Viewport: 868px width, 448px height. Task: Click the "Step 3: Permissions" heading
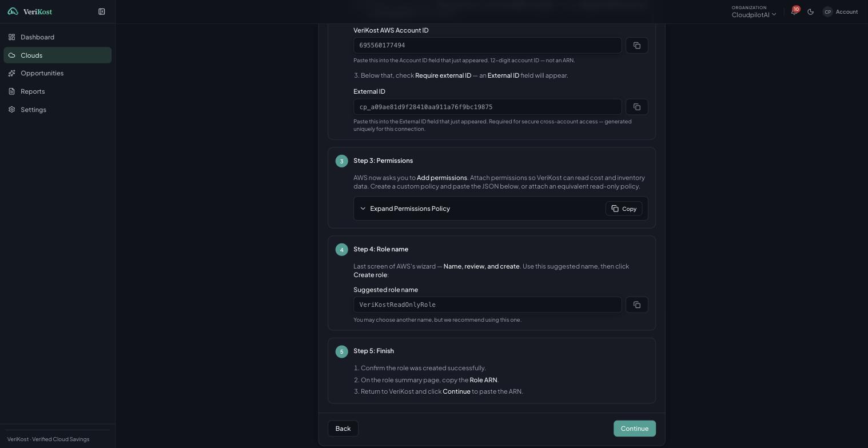click(383, 161)
